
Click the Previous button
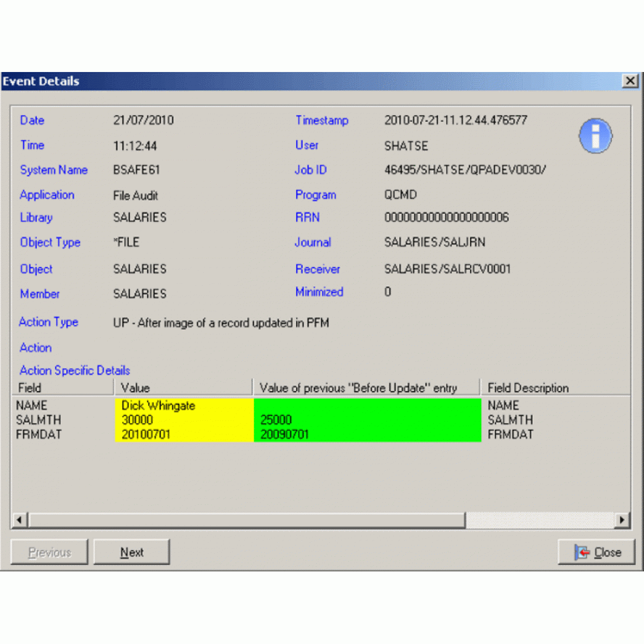point(50,552)
